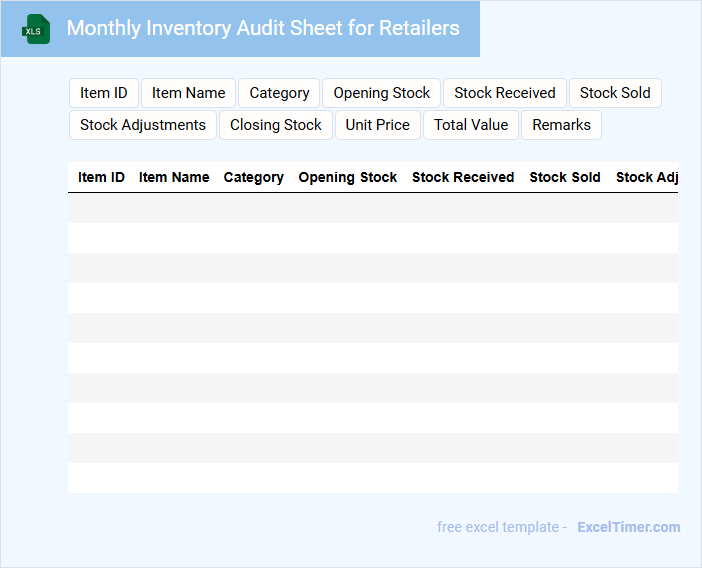Select Opening Stock table column header
The width and height of the screenshot is (702, 568).
coord(348,177)
